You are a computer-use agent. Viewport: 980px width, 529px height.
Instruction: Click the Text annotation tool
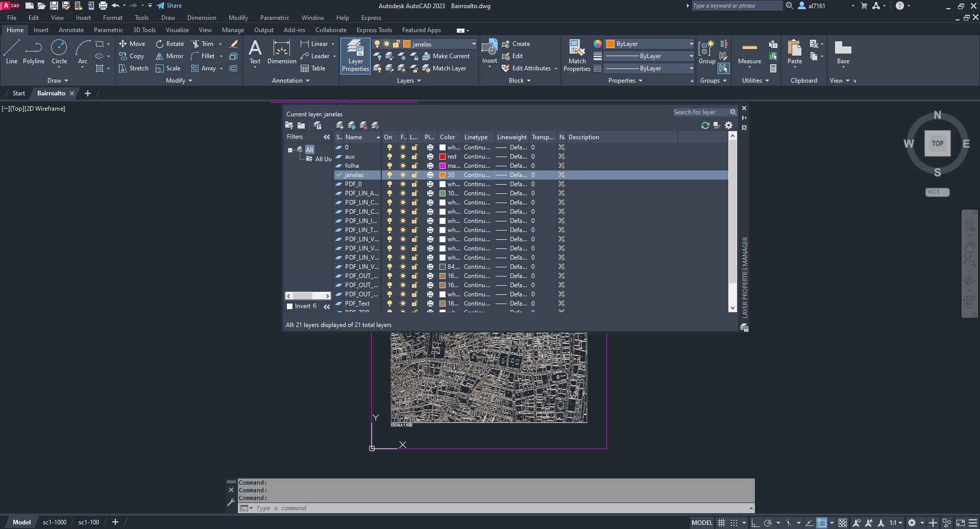255,52
